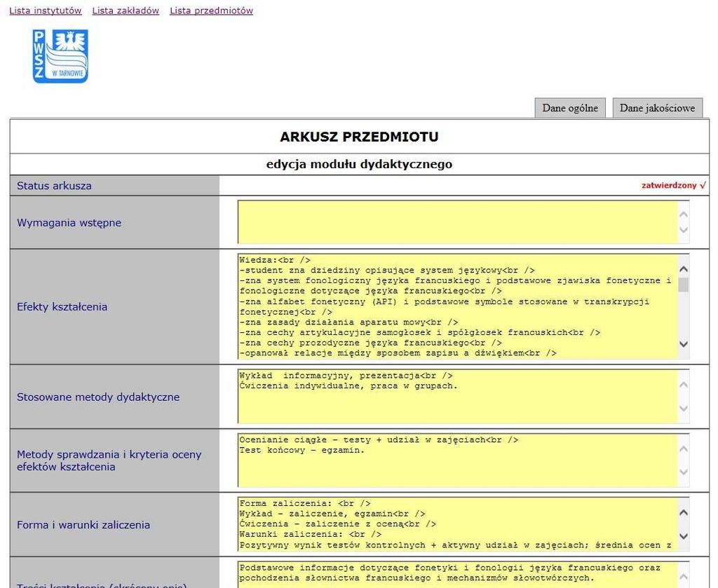Screen dimensions: 718x588
Task: Click the line 'Ćwiczenia indywidualne, praca w grupach.'
Action: pos(348,385)
